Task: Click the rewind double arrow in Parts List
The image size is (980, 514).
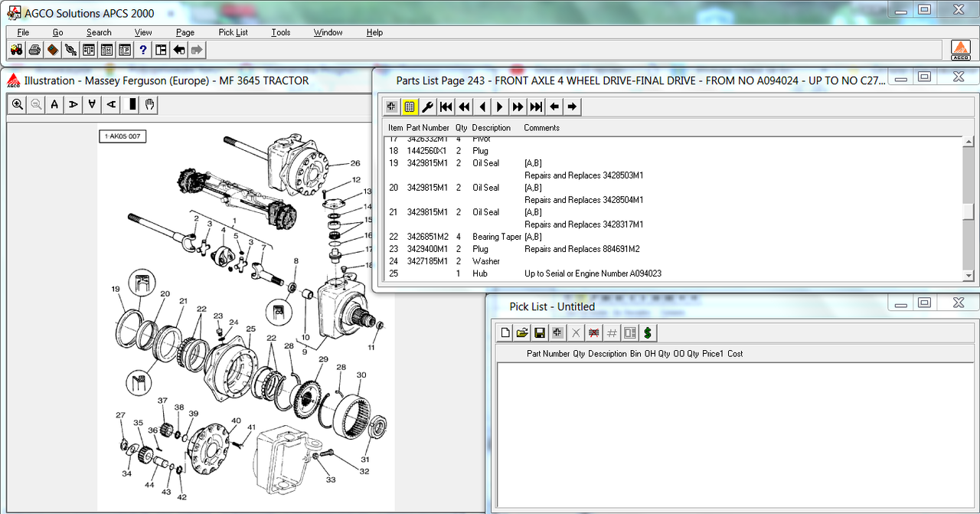Action: tap(464, 106)
